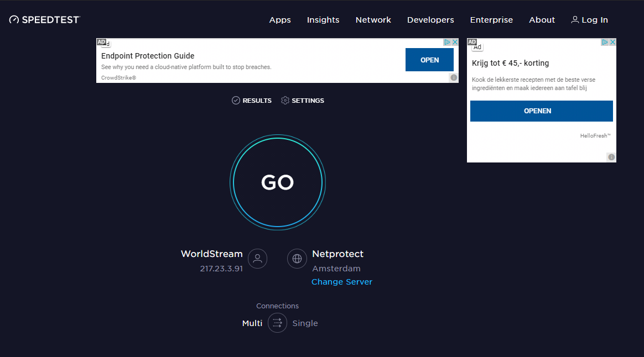644x357 pixels.
Task: Select the server globe icon next to Netprotect
Action: [x=297, y=259]
